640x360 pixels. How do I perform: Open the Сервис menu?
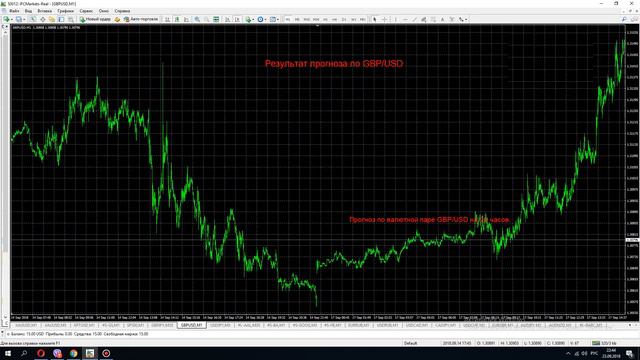click(86, 11)
